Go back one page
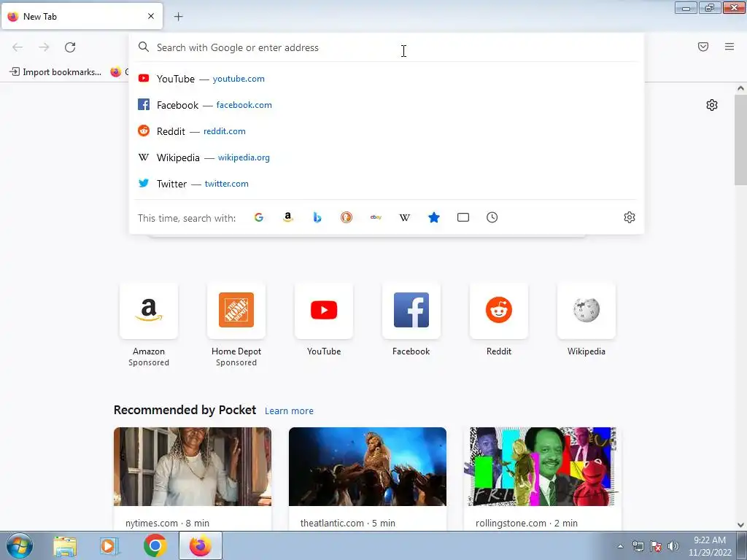747x560 pixels. (x=18, y=47)
